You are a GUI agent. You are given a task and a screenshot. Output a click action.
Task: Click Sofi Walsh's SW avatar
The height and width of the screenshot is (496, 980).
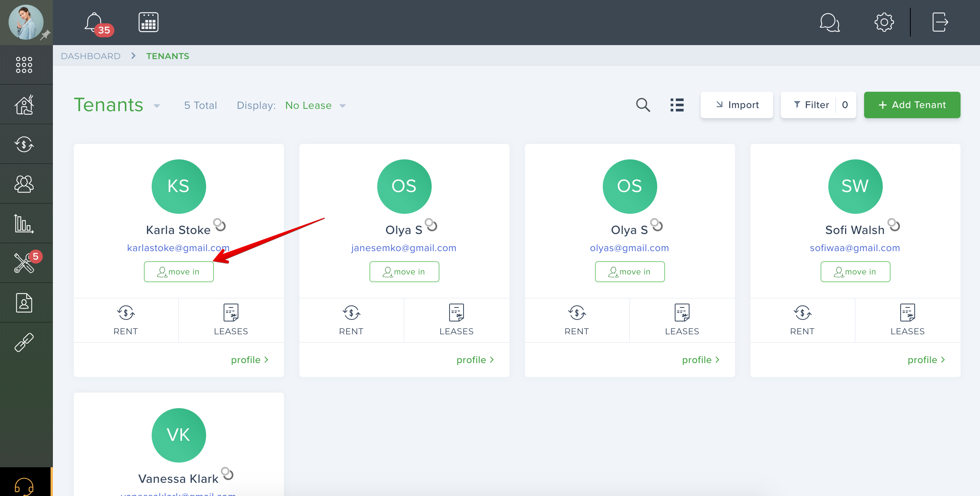click(856, 187)
